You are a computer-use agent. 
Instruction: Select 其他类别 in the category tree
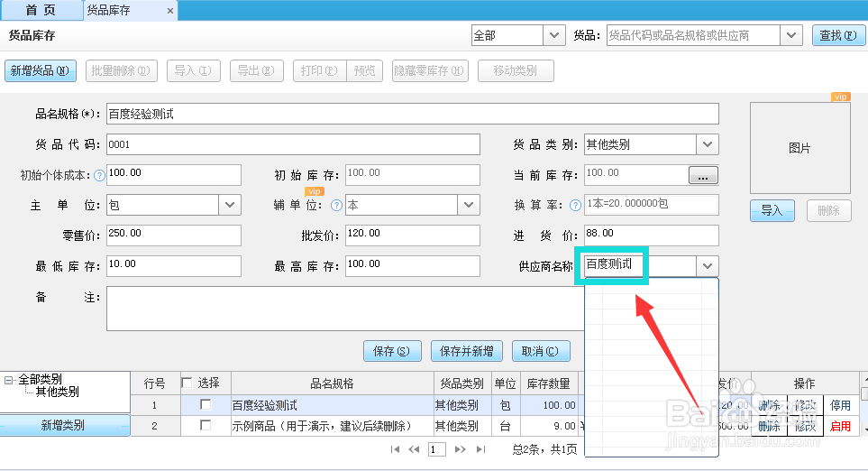point(58,392)
